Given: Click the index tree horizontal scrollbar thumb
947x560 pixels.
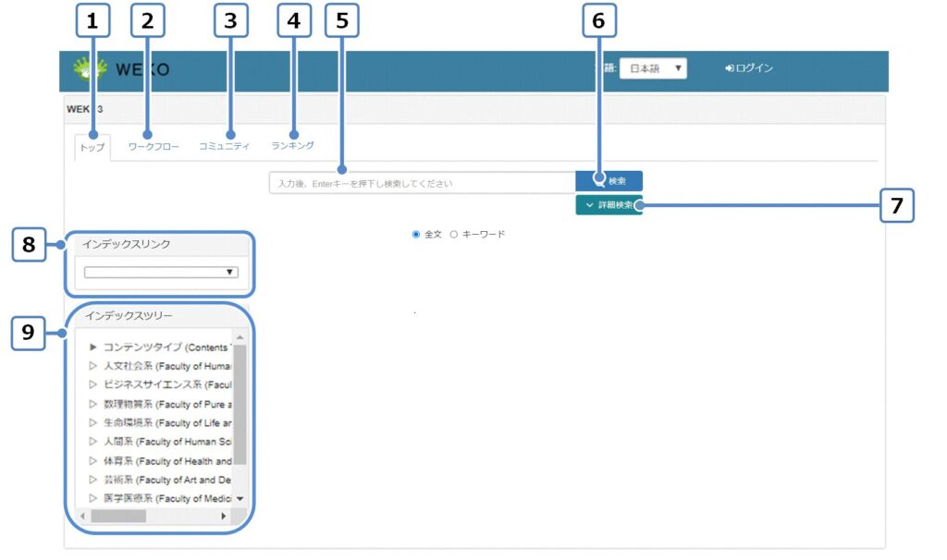Looking at the screenshot, I should tap(117, 516).
